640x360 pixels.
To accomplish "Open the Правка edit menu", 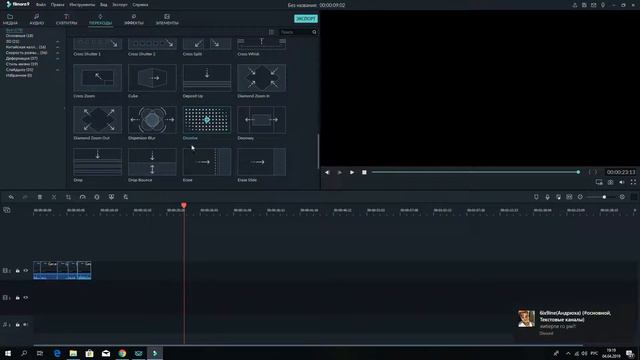I will tap(58, 5).
